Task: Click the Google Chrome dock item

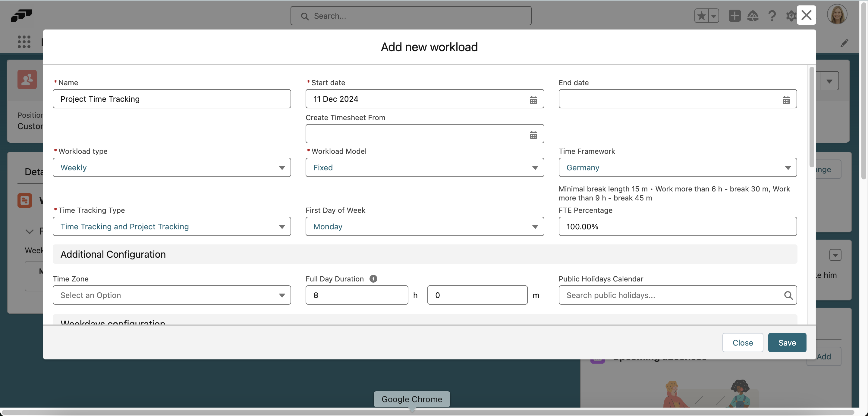Action: tap(412, 399)
